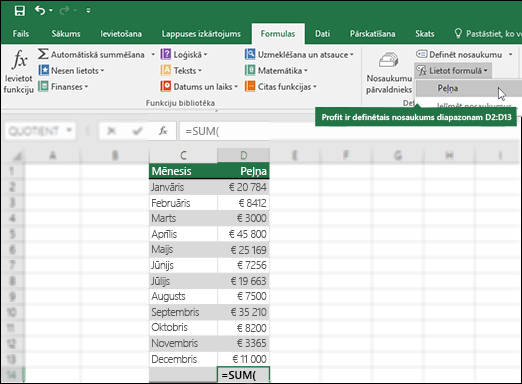The width and height of the screenshot is (522, 384).
Task: Select the Augusts cell
Action: click(183, 296)
